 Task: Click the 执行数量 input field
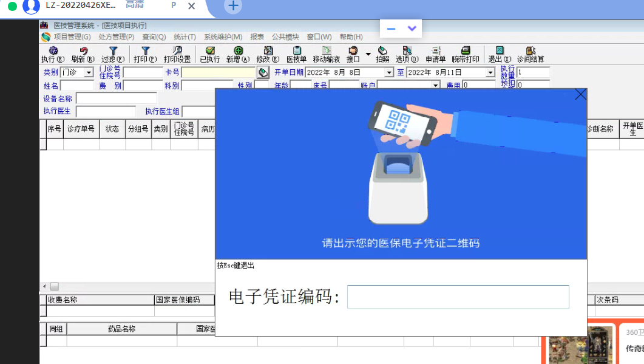click(533, 72)
